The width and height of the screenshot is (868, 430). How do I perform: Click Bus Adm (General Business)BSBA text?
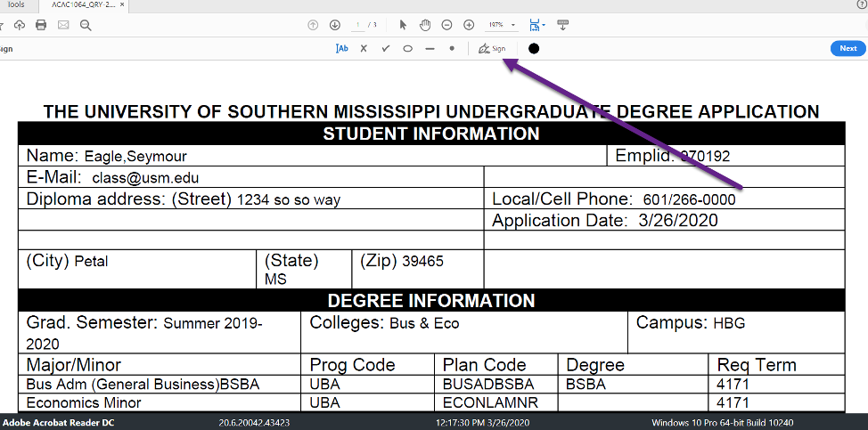point(143,384)
